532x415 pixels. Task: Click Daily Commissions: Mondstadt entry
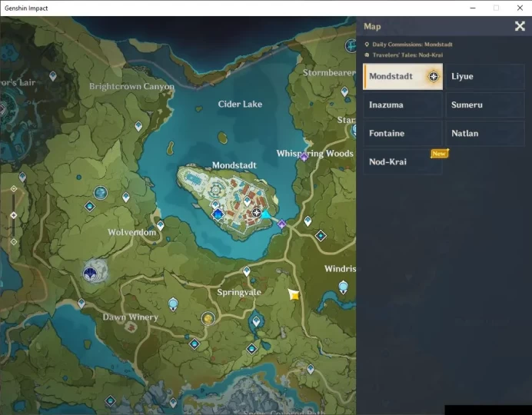[x=408, y=45]
